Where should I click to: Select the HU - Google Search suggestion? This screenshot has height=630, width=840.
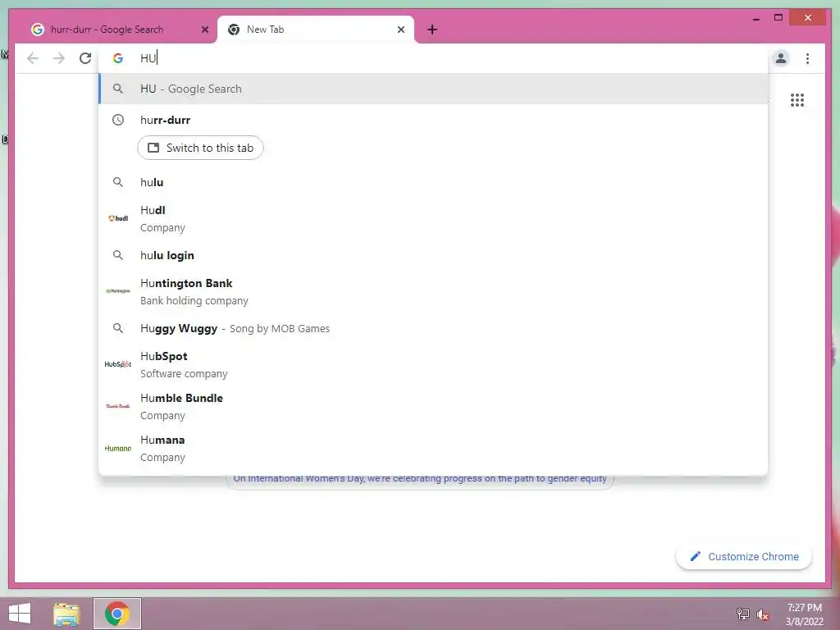click(433, 89)
